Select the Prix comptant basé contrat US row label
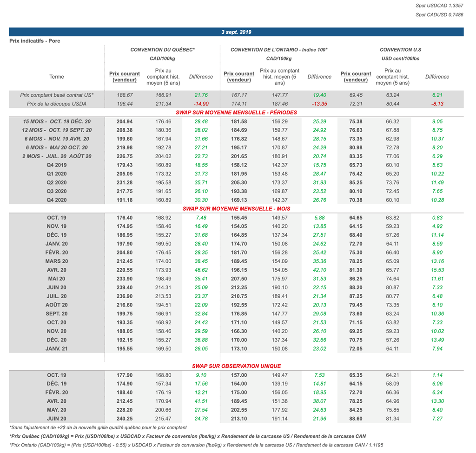 [x=57, y=95]
